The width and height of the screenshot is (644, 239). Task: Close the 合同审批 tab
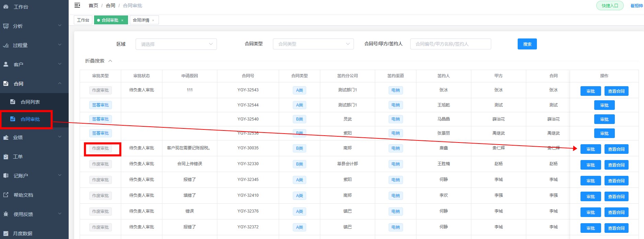coord(122,20)
